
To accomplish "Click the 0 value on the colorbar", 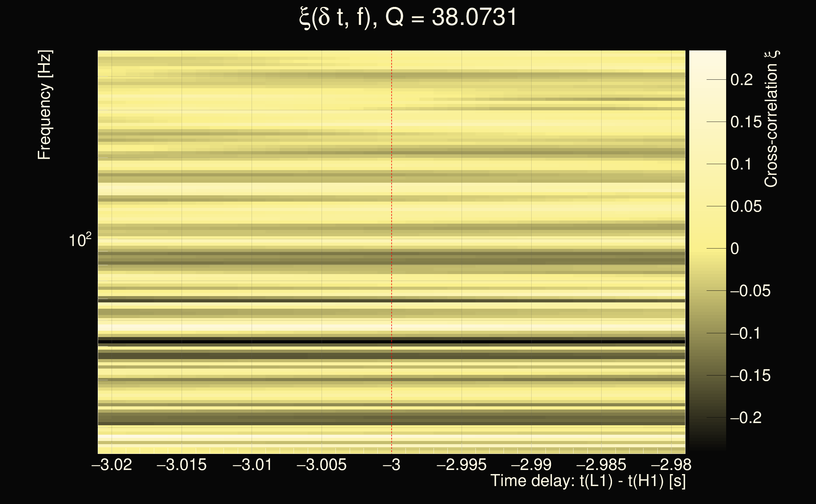I will point(735,249).
